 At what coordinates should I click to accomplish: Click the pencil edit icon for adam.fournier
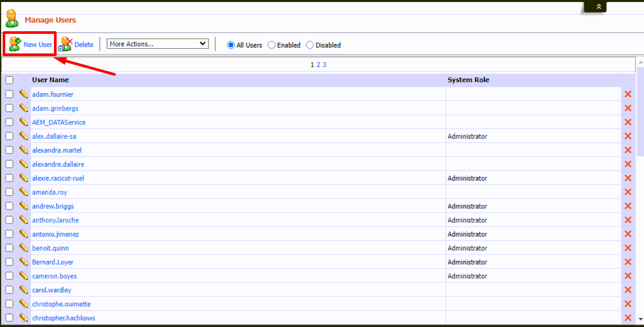pos(24,94)
